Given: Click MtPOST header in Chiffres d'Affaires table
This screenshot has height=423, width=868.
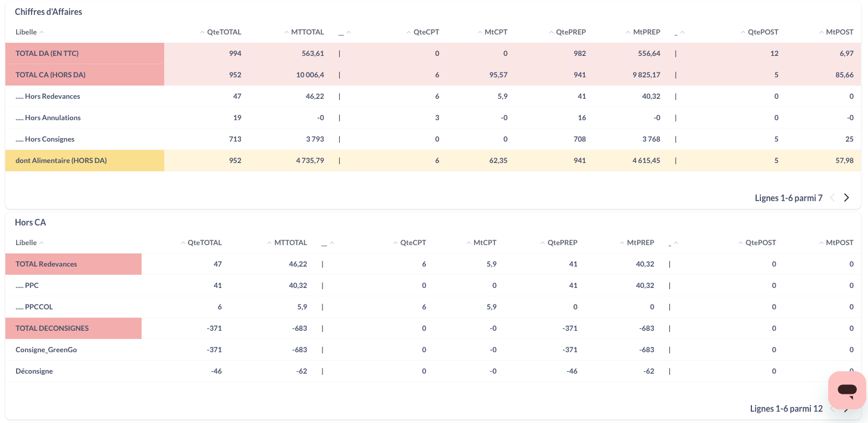Looking at the screenshot, I should [x=839, y=32].
